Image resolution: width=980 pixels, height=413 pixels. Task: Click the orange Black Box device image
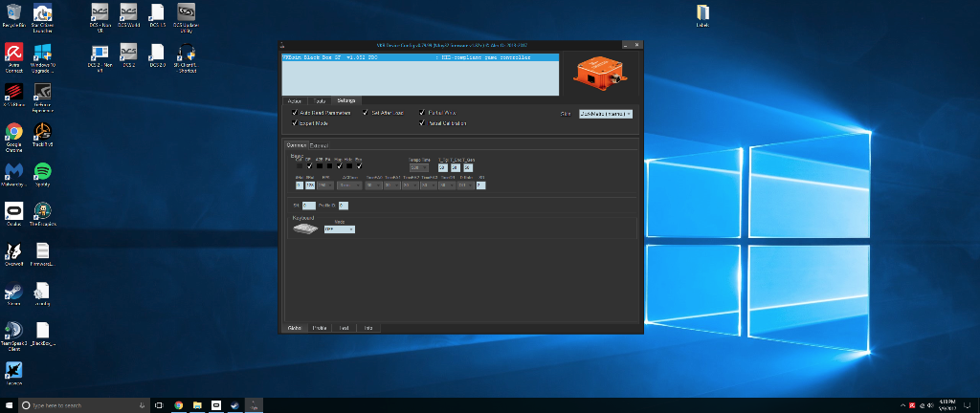[599, 75]
